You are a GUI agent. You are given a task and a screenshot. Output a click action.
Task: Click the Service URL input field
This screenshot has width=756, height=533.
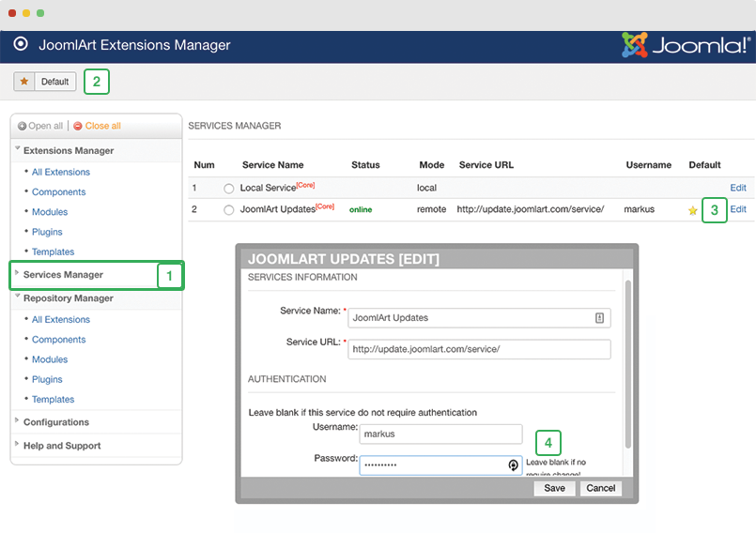point(479,349)
